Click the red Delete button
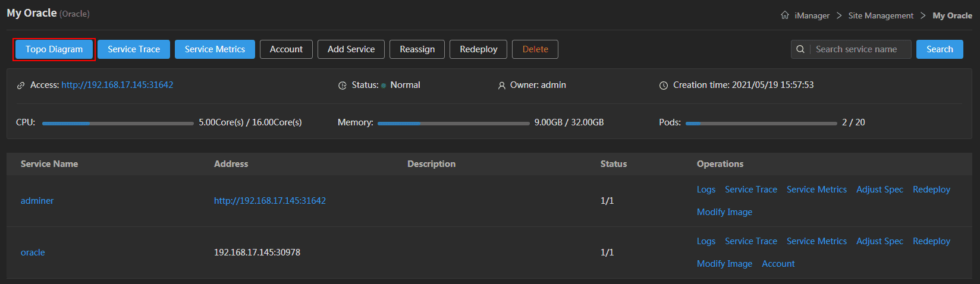Image resolution: width=980 pixels, height=284 pixels. click(535, 49)
